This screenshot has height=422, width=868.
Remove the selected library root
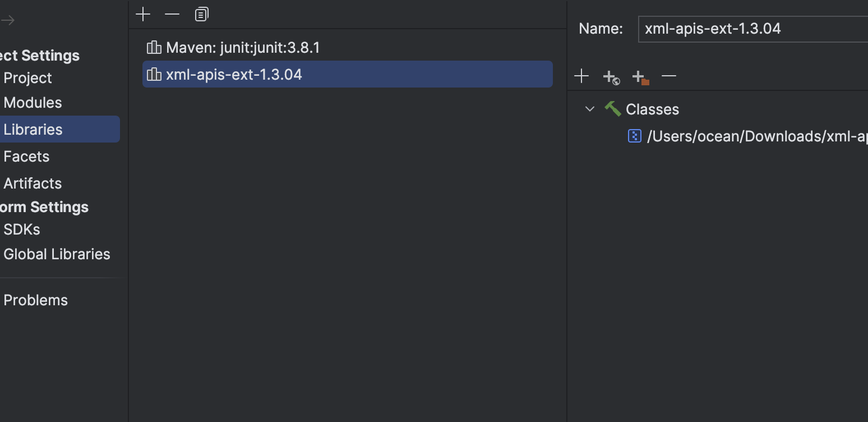669,76
